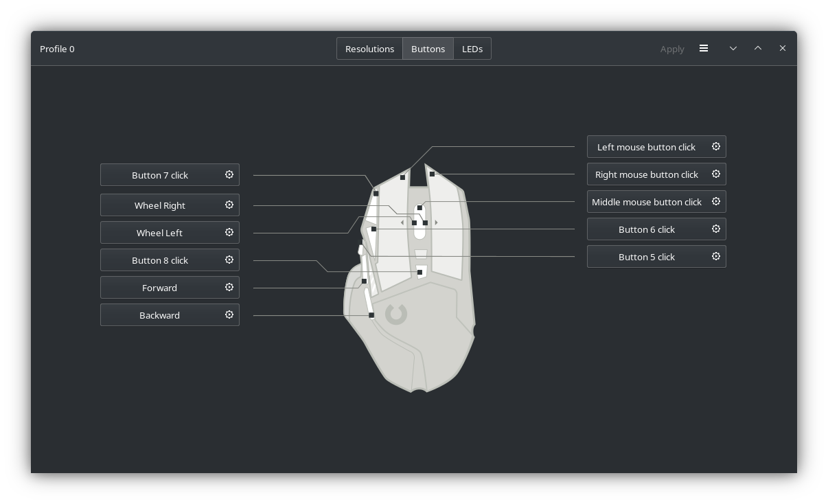Open the hamburger menu in the header
Image resolution: width=828 pixels, height=504 pixels.
click(x=704, y=48)
